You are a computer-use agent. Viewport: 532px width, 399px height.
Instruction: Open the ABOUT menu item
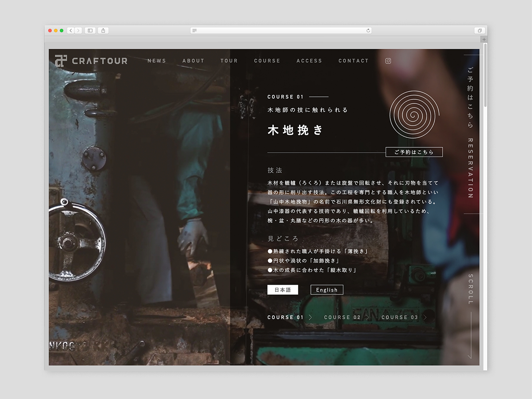click(193, 61)
